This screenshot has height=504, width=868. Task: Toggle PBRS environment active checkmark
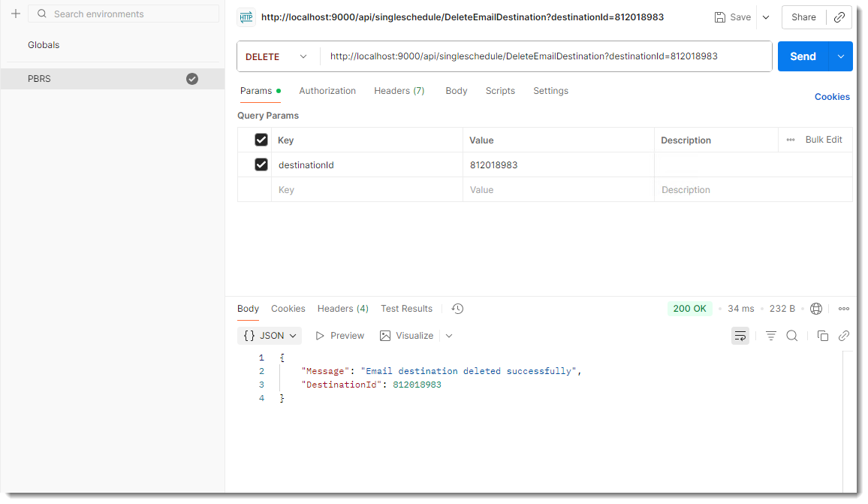(192, 79)
